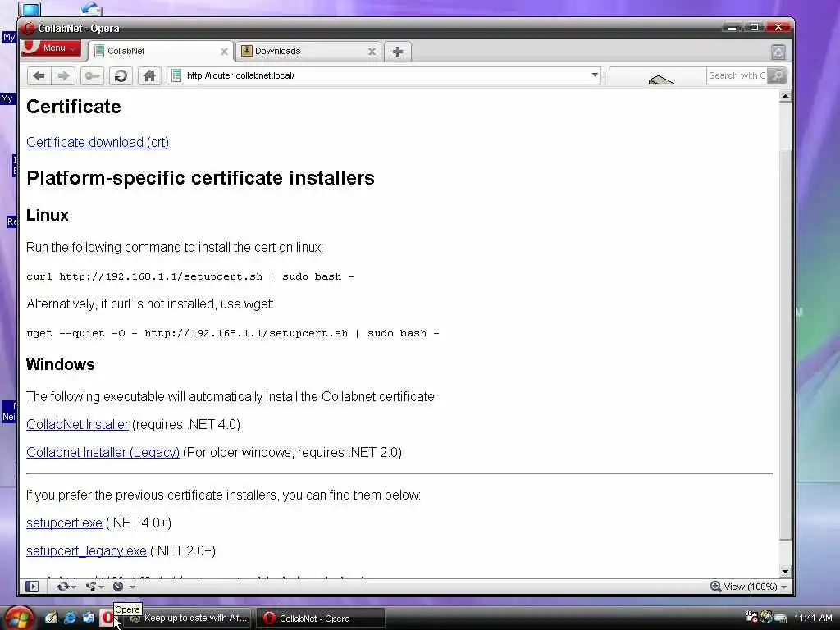Screen dimensions: 840x630
Task: Open the Certificate download (crt) link
Action: pyautogui.click(x=98, y=142)
